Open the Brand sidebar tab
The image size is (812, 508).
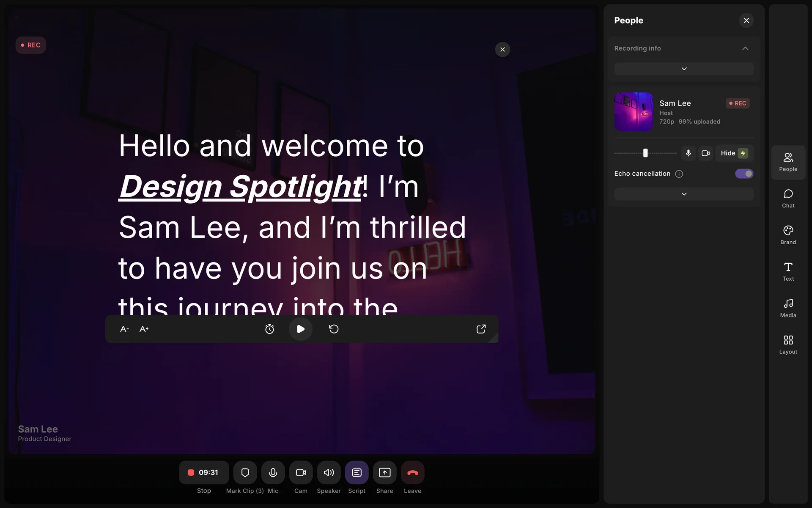[788, 235]
